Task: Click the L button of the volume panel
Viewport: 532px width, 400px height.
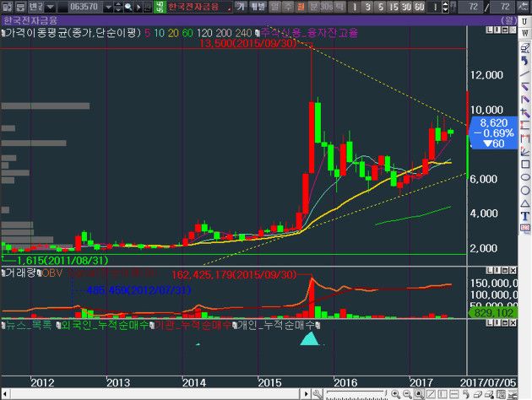Action: tap(489, 270)
